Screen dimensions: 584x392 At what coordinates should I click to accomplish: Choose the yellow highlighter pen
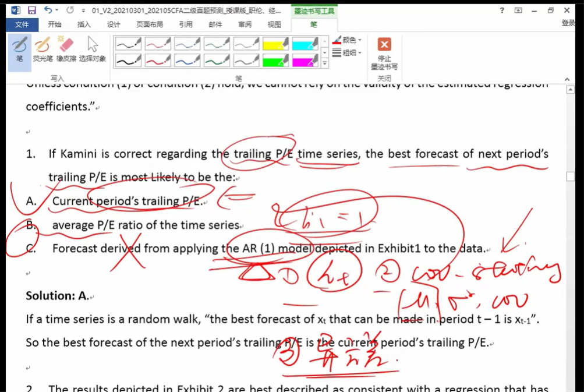coord(275,44)
